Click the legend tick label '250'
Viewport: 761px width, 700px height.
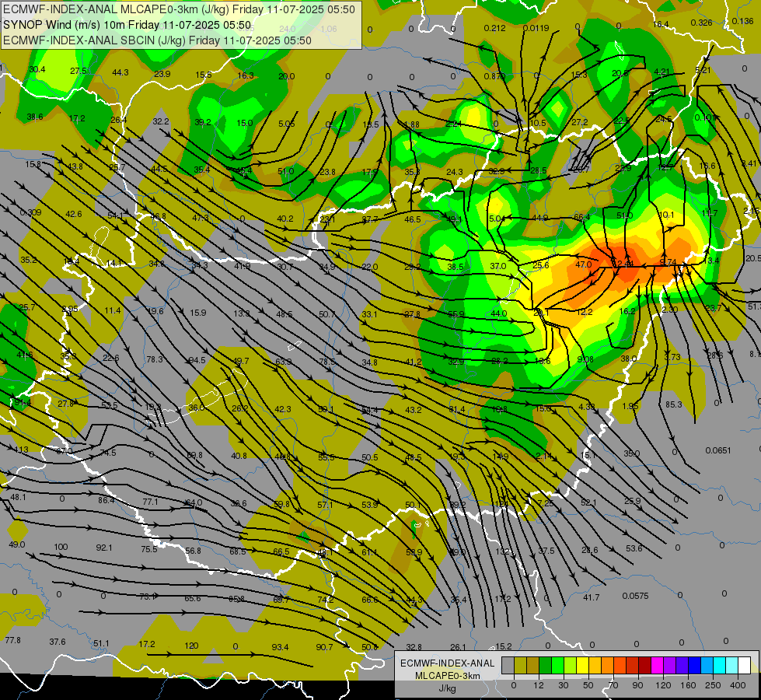(x=713, y=685)
